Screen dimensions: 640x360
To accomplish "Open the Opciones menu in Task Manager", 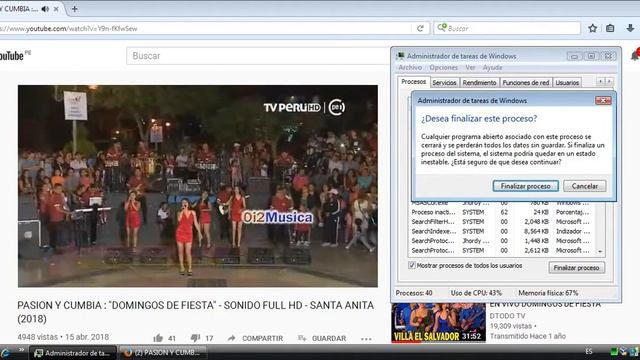I will [x=443, y=67].
